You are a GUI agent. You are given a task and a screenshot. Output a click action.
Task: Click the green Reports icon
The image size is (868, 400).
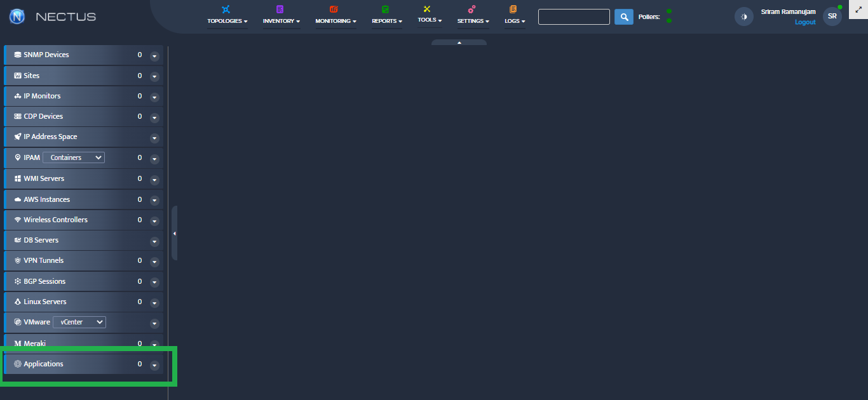(385, 9)
